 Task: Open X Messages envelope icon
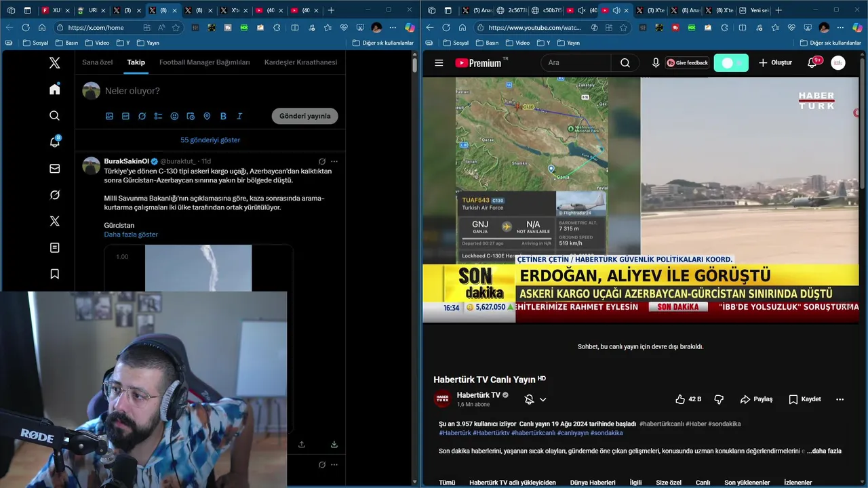coord(55,169)
